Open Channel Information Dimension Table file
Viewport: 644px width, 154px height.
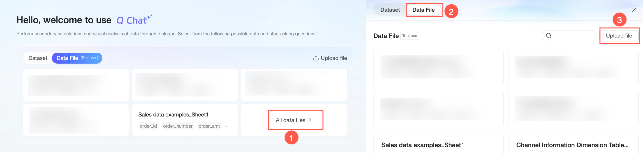click(572, 145)
